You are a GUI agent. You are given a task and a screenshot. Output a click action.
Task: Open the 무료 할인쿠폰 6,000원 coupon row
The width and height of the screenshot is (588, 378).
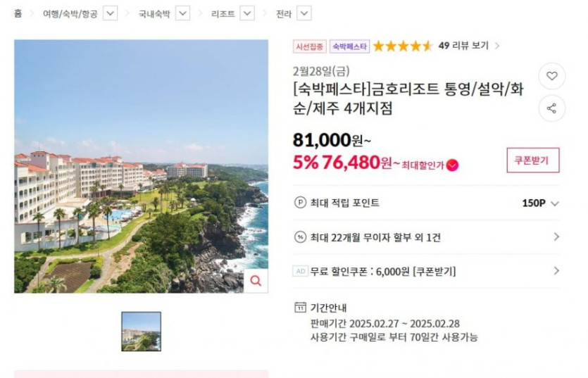426,271
